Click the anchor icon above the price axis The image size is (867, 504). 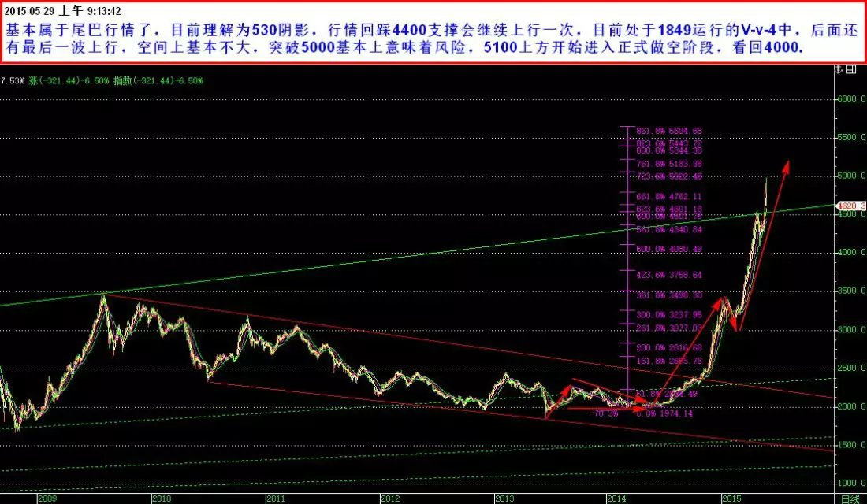coord(838,69)
